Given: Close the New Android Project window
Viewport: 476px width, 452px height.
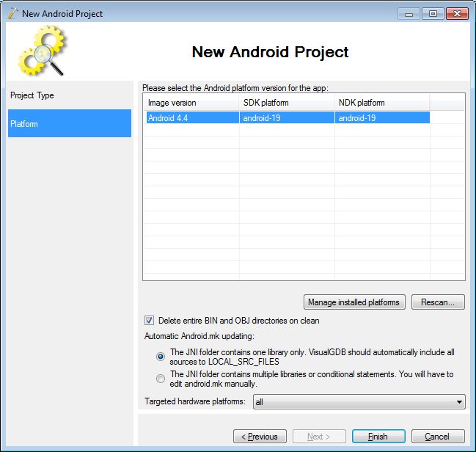Looking at the screenshot, I should point(457,14).
